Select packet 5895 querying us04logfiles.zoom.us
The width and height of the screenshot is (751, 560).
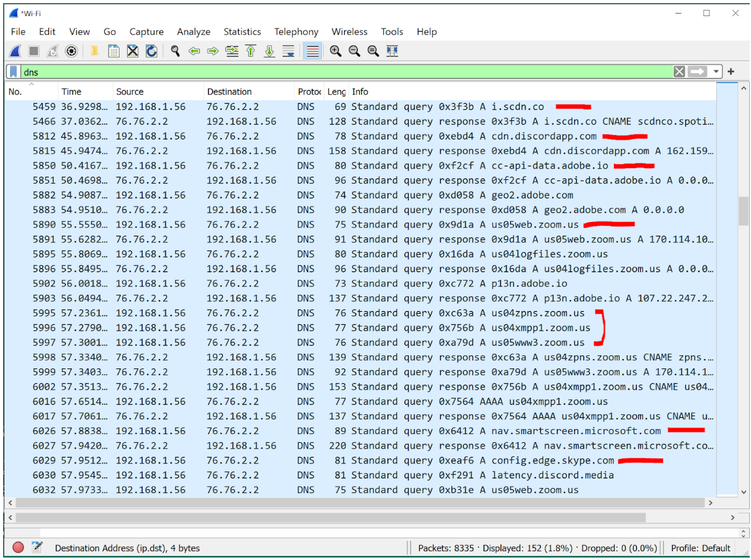[361, 254]
